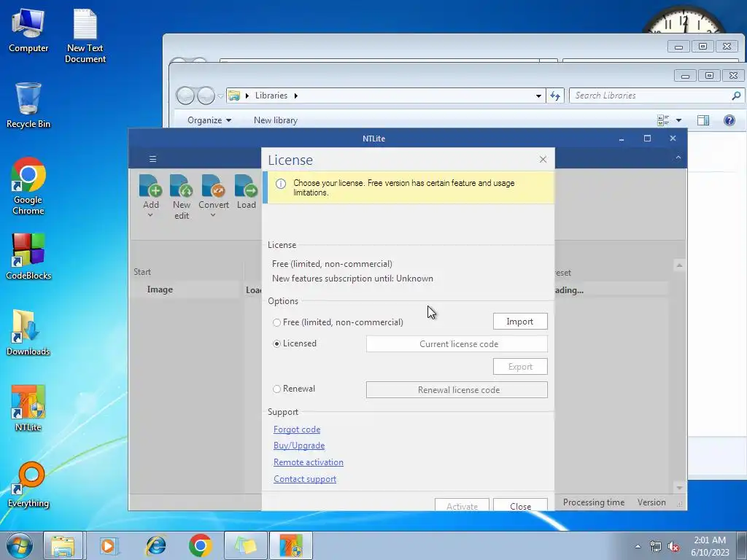Select the Downloads desktop shortcut
This screenshot has width=747, height=560.
(x=28, y=332)
